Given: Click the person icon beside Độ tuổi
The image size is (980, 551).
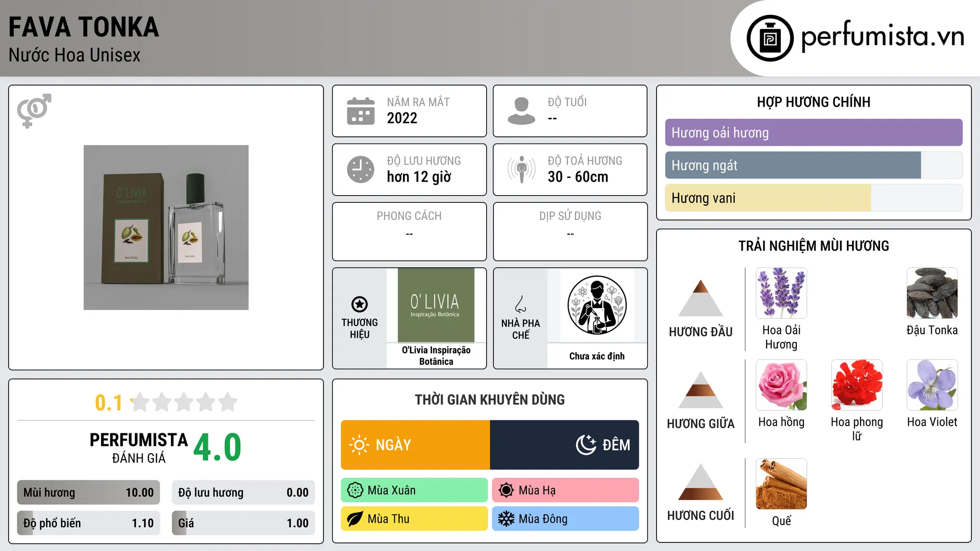Looking at the screenshot, I should pyautogui.click(x=522, y=111).
